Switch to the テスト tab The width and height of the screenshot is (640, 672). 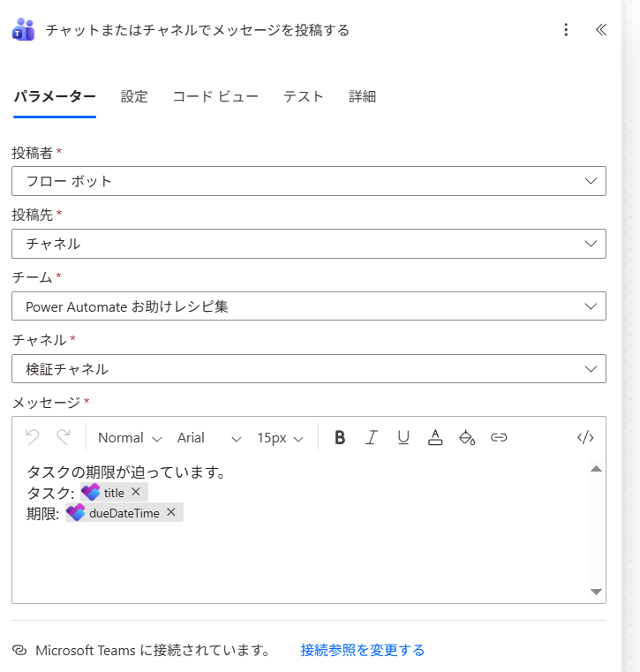(x=304, y=96)
